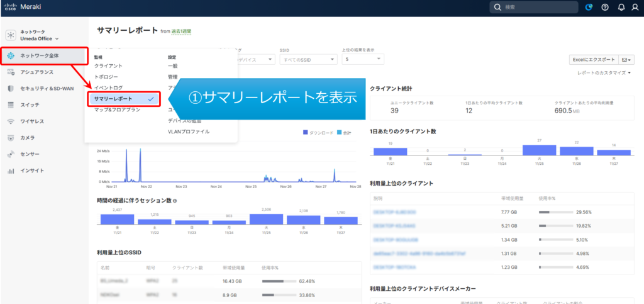Click the Export to Excel button
Screen dimensions: 644x304
coord(593,59)
